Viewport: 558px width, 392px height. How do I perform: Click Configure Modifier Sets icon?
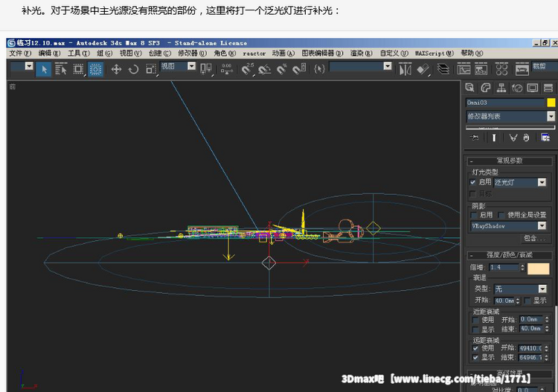(x=545, y=138)
